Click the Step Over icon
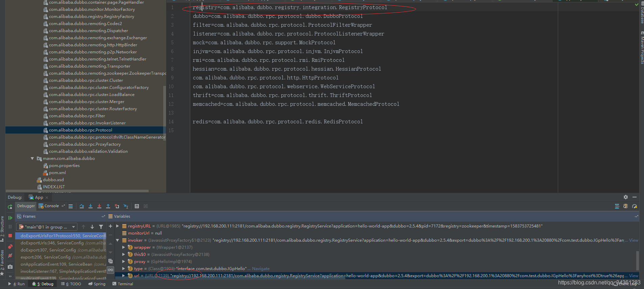 click(x=82, y=206)
